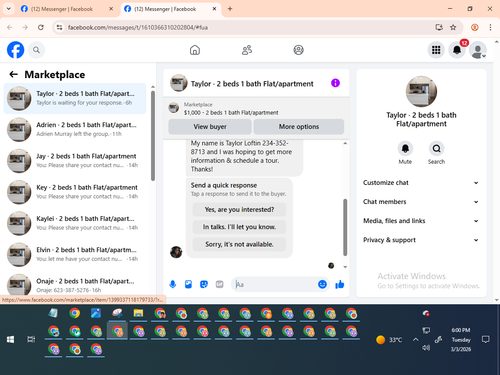Screen dimensions: 500x375
Task: Open the Windows notification center icon
Action: 486,339
